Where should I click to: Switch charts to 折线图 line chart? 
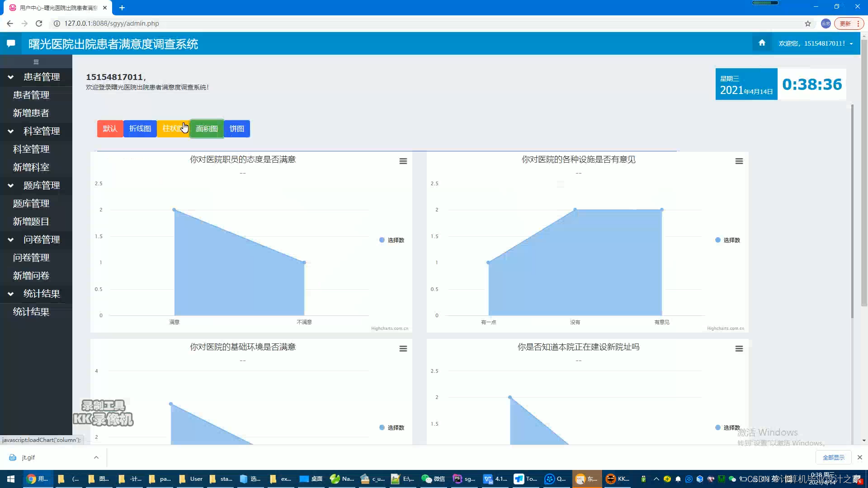pos(140,129)
